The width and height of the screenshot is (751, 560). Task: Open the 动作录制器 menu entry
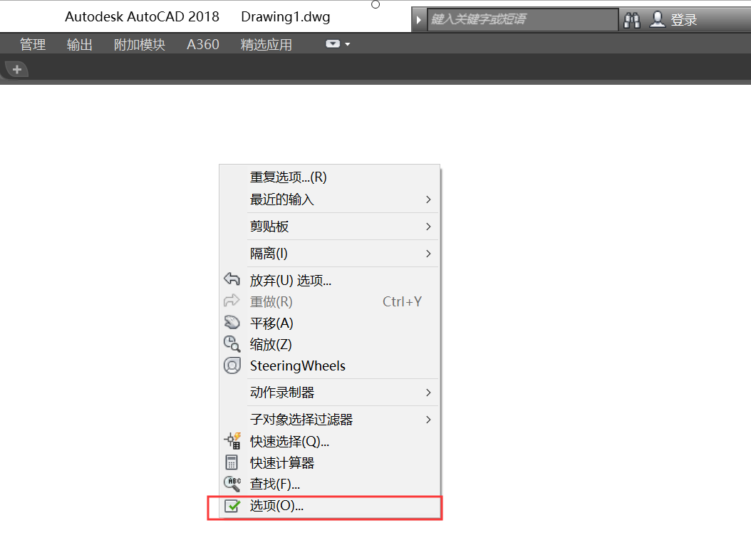click(329, 393)
